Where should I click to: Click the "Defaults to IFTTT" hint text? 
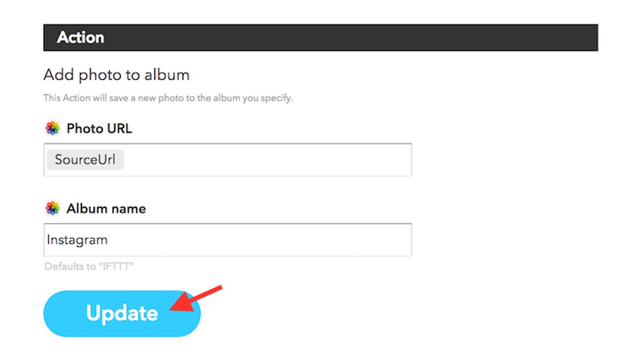pos(89,266)
